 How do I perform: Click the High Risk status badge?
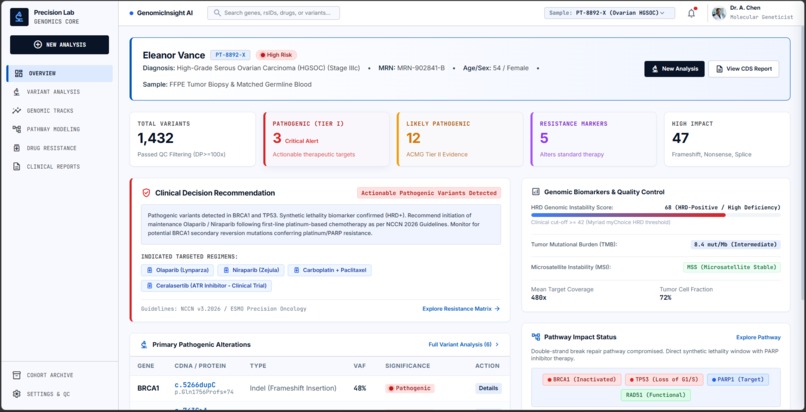point(277,55)
